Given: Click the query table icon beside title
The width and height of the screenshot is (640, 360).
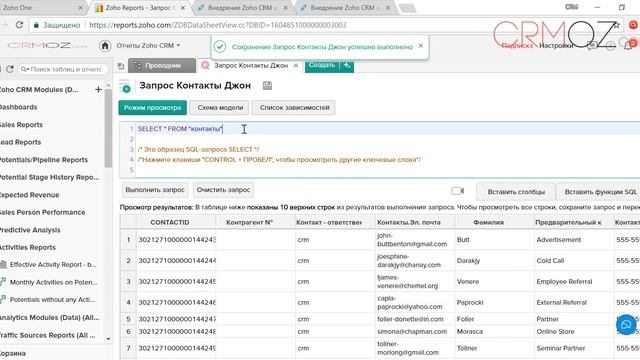Looking at the screenshot, I should coord(125,86).
